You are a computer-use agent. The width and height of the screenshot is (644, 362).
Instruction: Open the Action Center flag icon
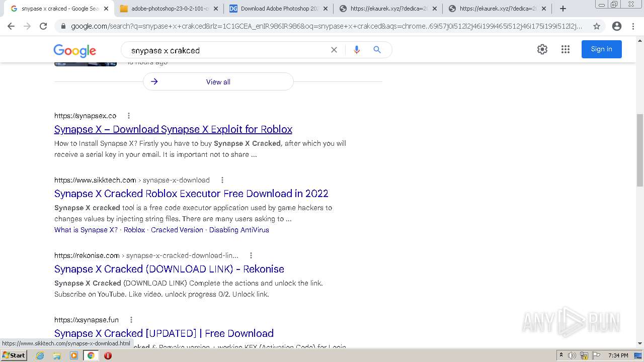click(596, 355)
